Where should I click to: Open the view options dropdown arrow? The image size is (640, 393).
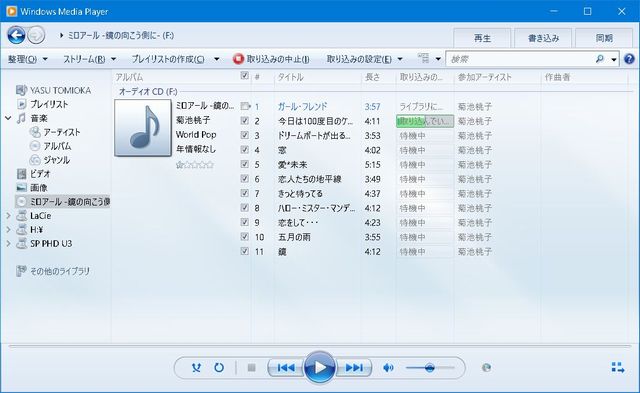[438, 59]
